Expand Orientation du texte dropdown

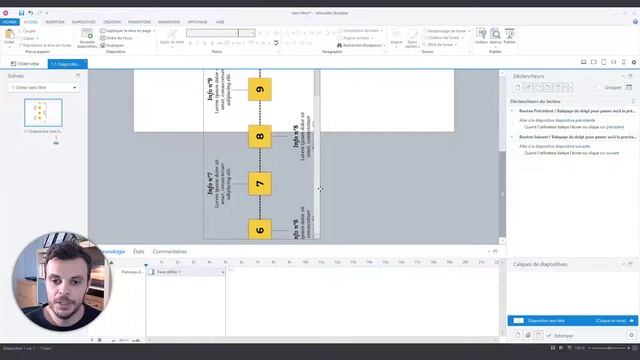382,31
